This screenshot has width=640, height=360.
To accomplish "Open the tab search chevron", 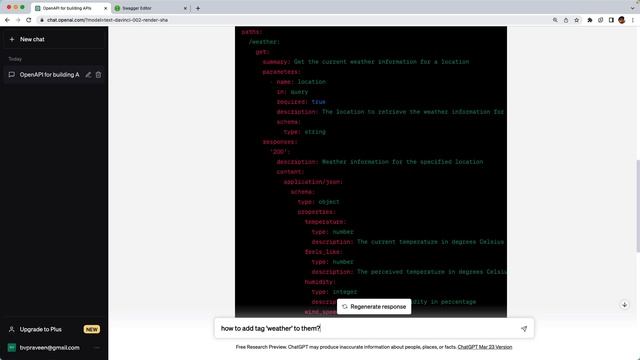I will (632, 8).
